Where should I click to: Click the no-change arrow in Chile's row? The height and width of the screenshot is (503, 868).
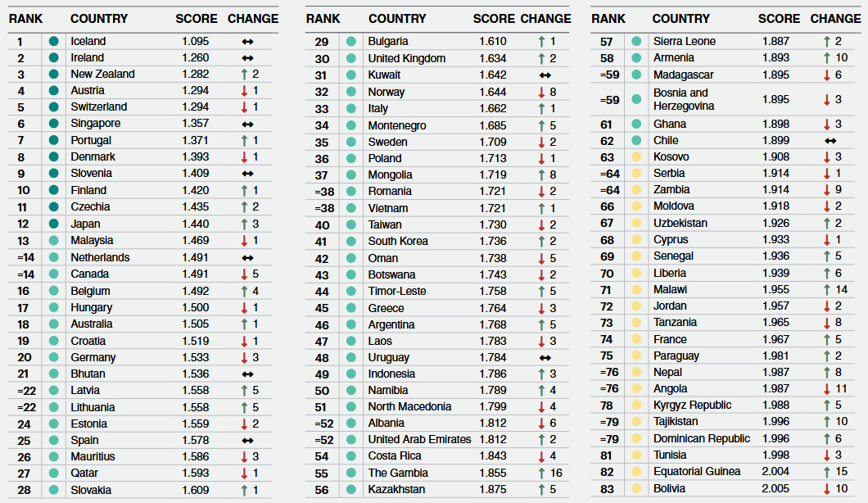pos(831,141)
